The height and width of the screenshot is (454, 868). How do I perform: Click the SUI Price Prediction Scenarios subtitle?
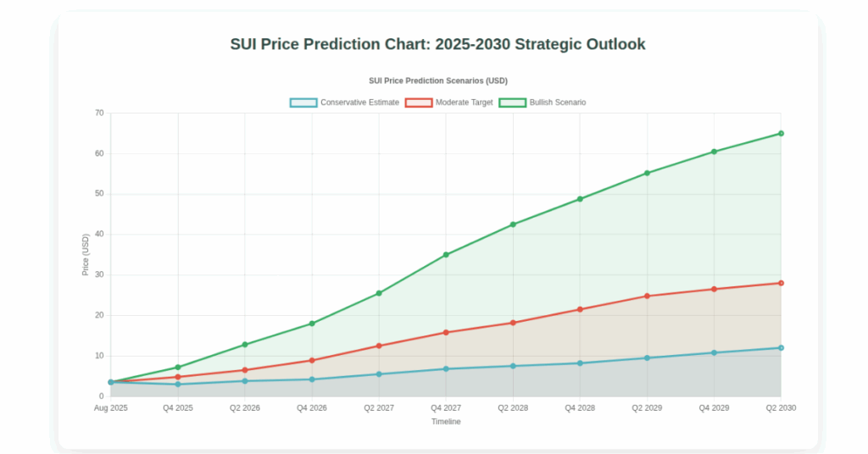pyautogui.click(x=438, y=80)
